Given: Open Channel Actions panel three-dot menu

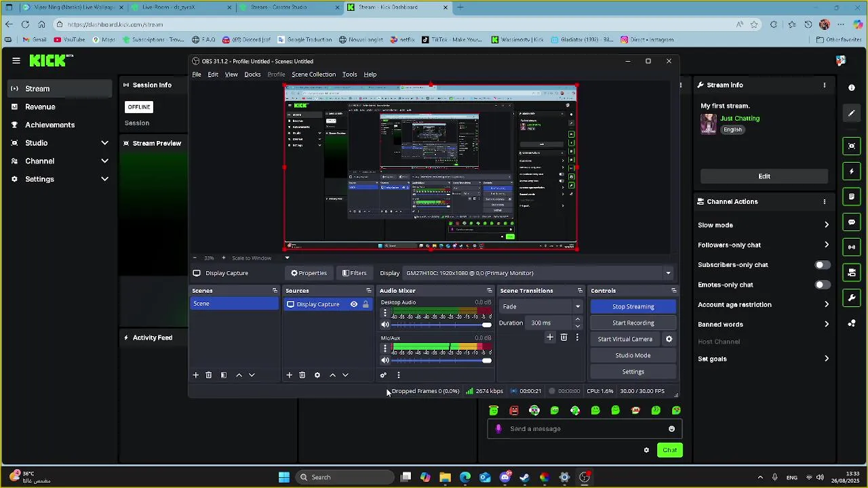Looking at the screenshot, I should [x=825, y=201].
